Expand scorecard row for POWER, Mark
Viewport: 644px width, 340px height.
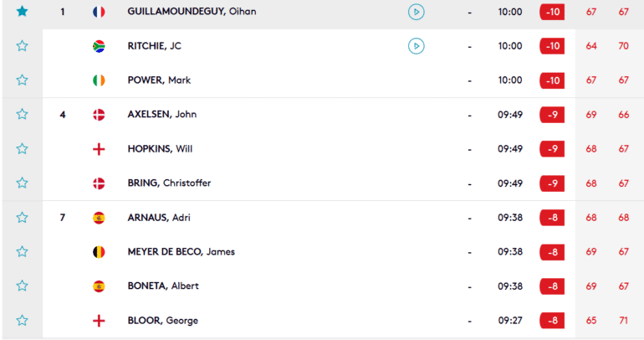pos(343,80)
